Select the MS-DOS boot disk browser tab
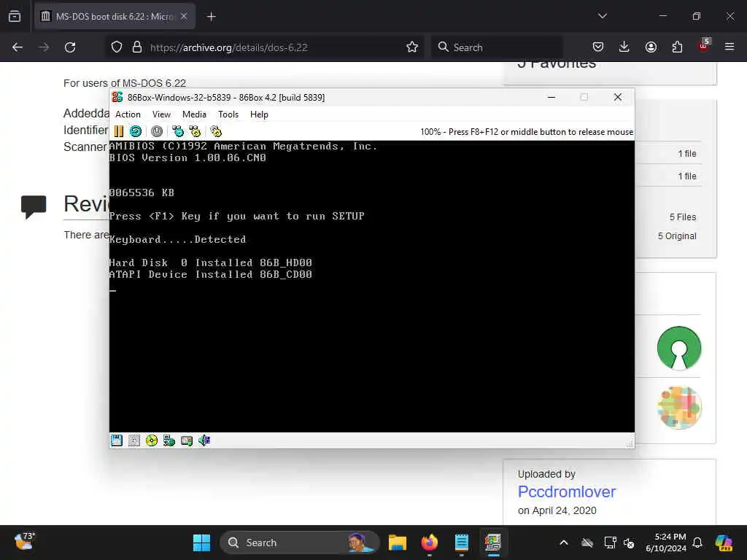The height and width of the screenshot is (560, 747). click(x=115, y=17)
